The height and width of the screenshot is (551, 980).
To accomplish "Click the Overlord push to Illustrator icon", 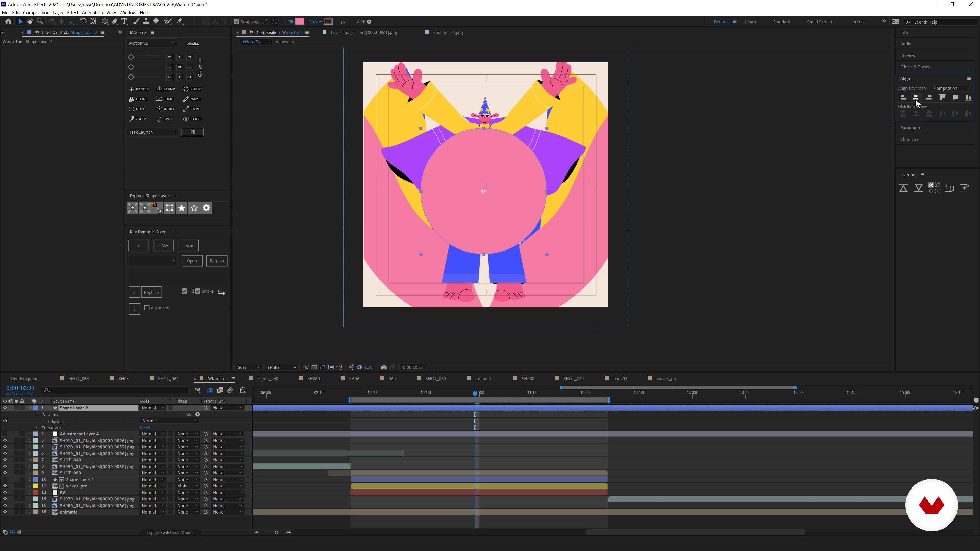I will (x=903, y=188).
